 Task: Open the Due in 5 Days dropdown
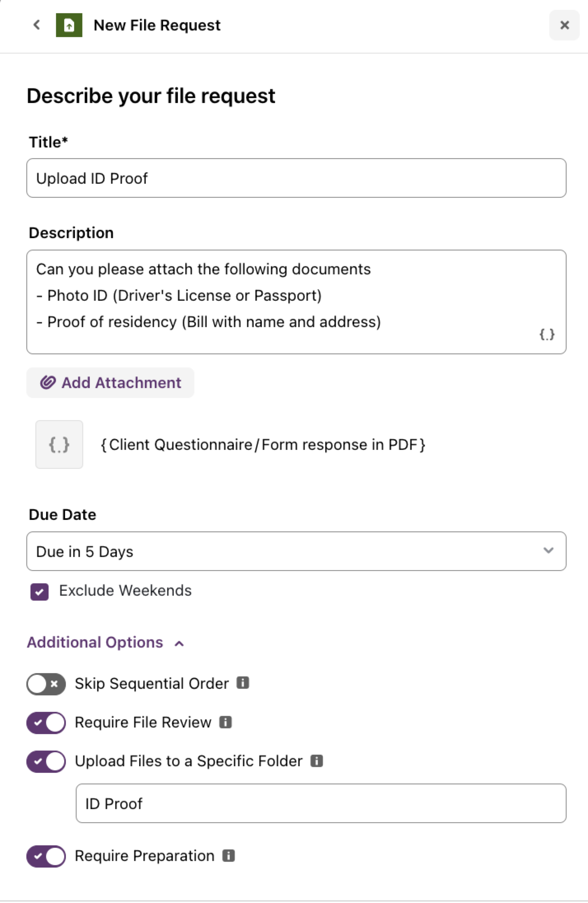click(x=296, y=551)
